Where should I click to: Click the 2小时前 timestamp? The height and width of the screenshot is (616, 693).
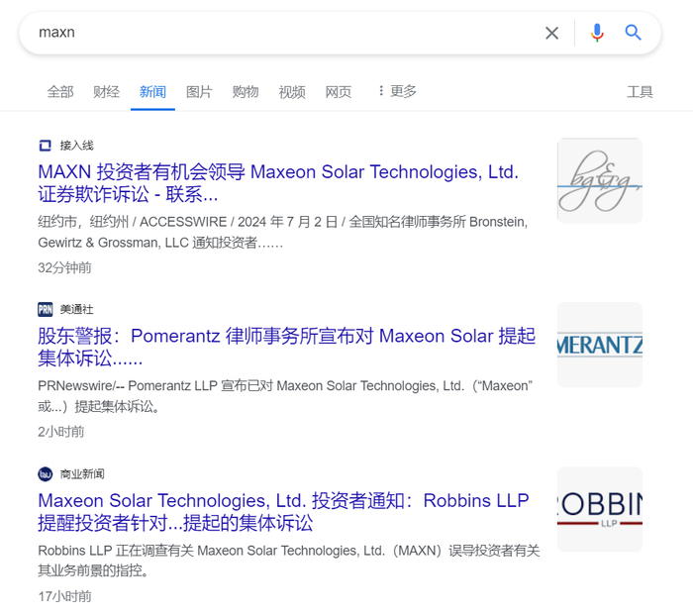coord(61,432)
